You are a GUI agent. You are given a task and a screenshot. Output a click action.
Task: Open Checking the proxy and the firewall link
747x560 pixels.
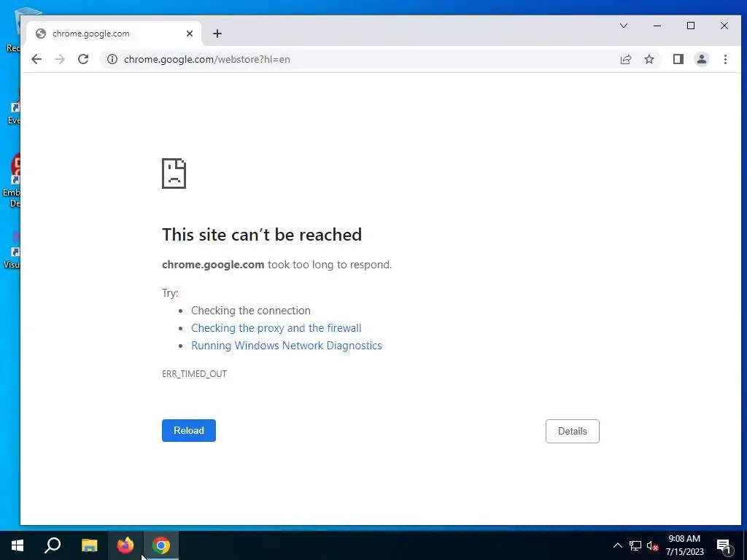coord(276,327)
